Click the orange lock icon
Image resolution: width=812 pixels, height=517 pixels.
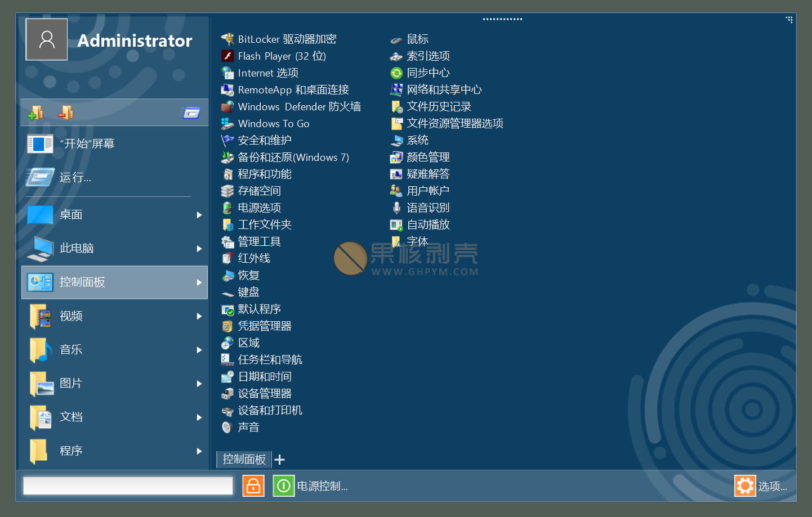253,485
